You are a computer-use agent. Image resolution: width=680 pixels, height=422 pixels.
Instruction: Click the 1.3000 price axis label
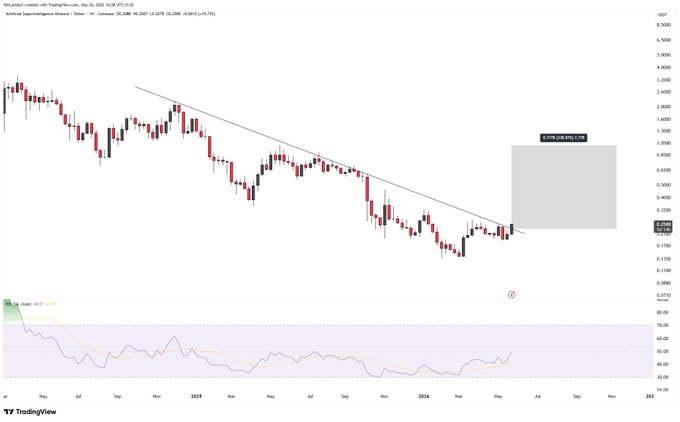click(664, 131)
